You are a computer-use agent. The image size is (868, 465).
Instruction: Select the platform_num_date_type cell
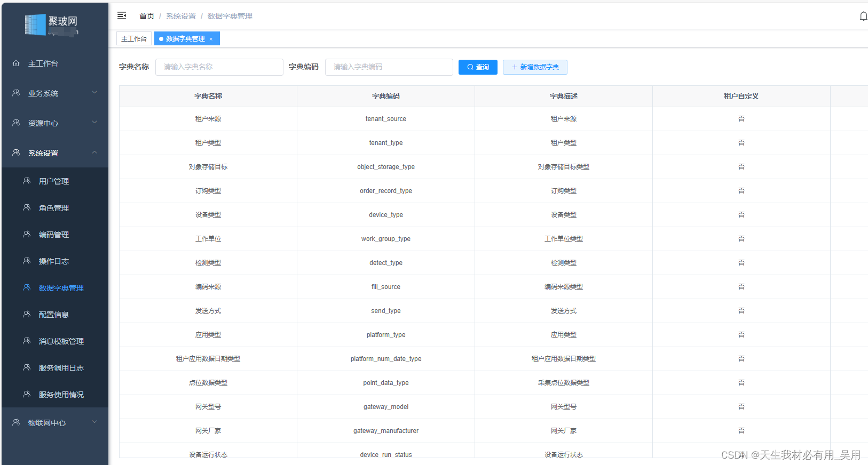[386, 359]
